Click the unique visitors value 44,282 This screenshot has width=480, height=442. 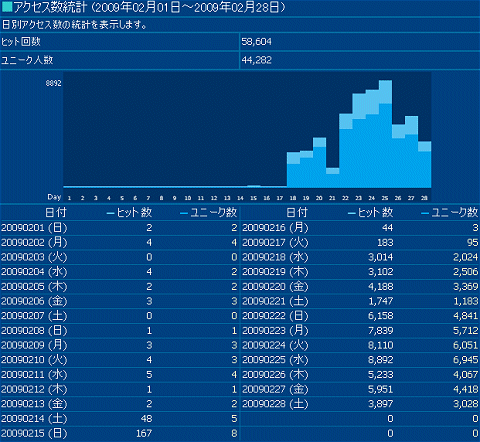coord(256,60)
